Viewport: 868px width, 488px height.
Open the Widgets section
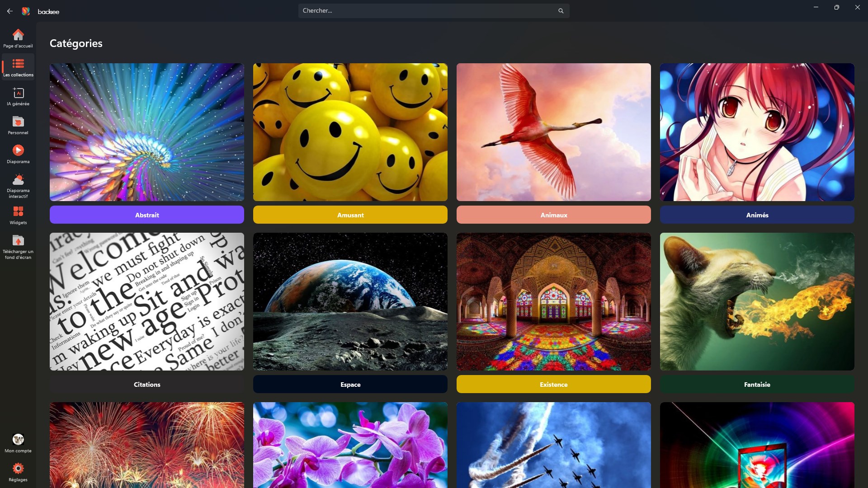[x=18, y=211]
